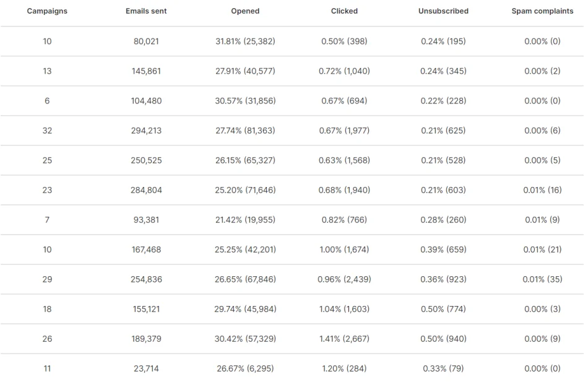Select the 80,021 emails sent cell
Screen dimensions: 588x384
[x=146, y=41]
